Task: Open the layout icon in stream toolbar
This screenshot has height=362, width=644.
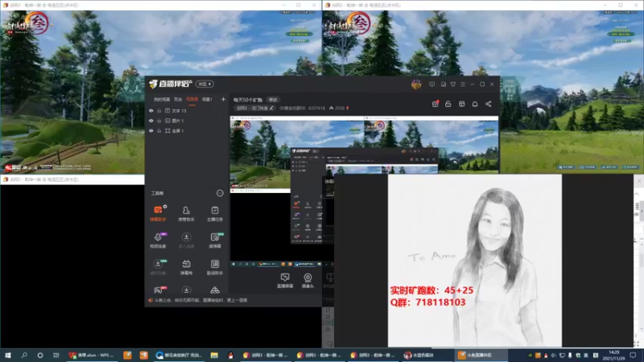Action: [x=461, y=105]
